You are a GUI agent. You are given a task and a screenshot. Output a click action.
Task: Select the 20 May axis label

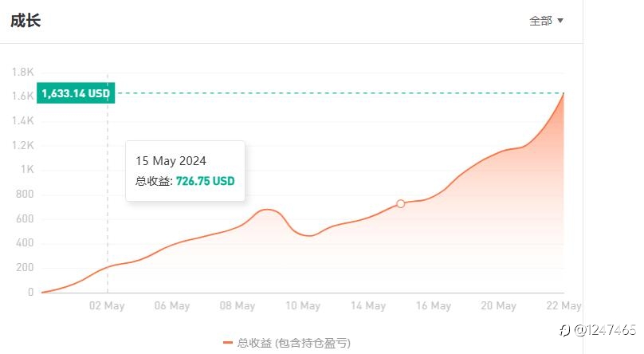point(499,306)
